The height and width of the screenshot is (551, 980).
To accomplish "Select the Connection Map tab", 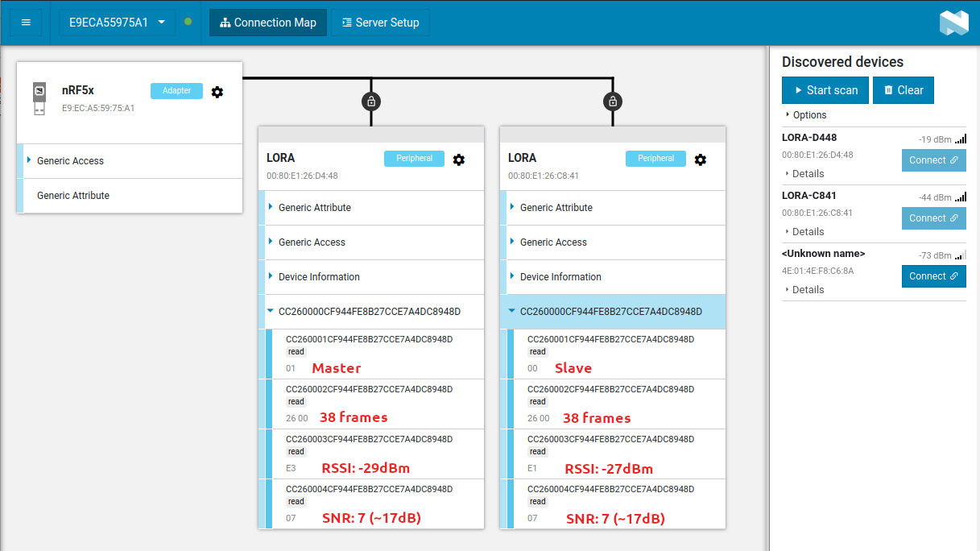I will tap(268, 23).
